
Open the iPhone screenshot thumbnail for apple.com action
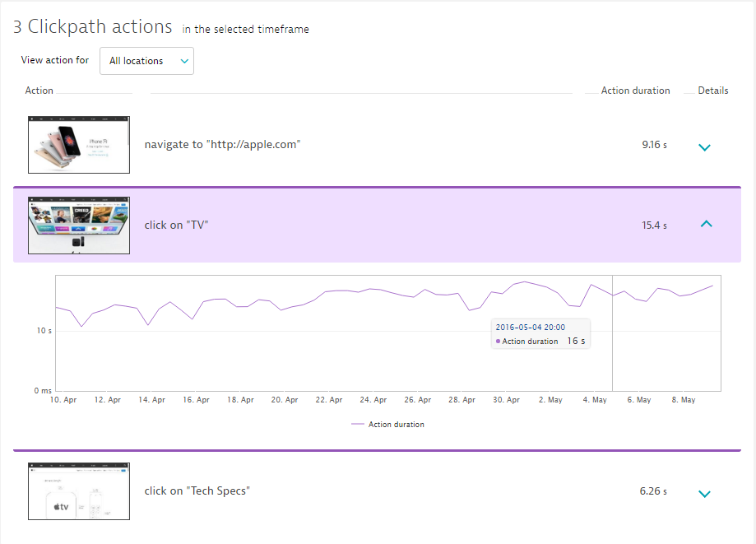[x=79, y=145]
